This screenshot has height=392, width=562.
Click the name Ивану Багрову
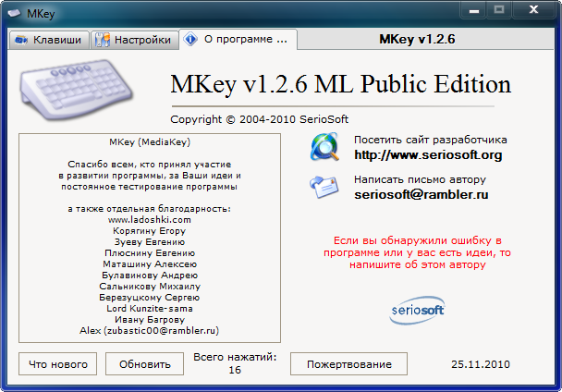click(150, 320)
